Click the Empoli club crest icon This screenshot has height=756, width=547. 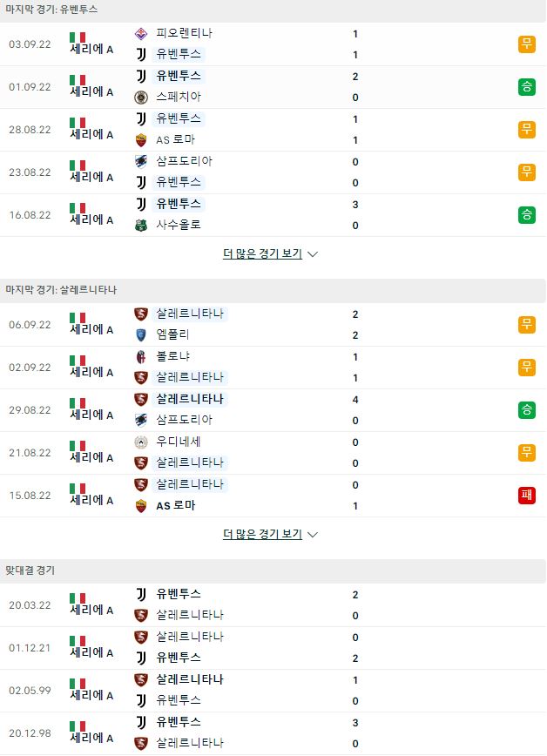(x=141, y=335)
